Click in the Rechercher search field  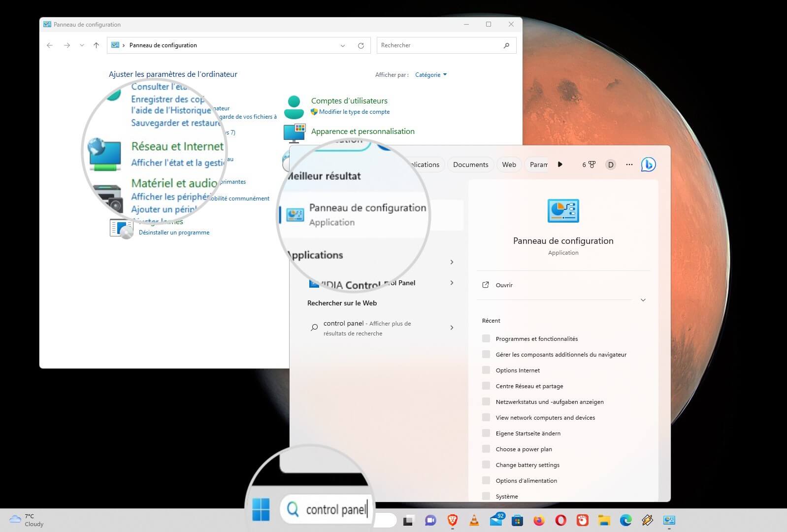[x=446, y=45]
